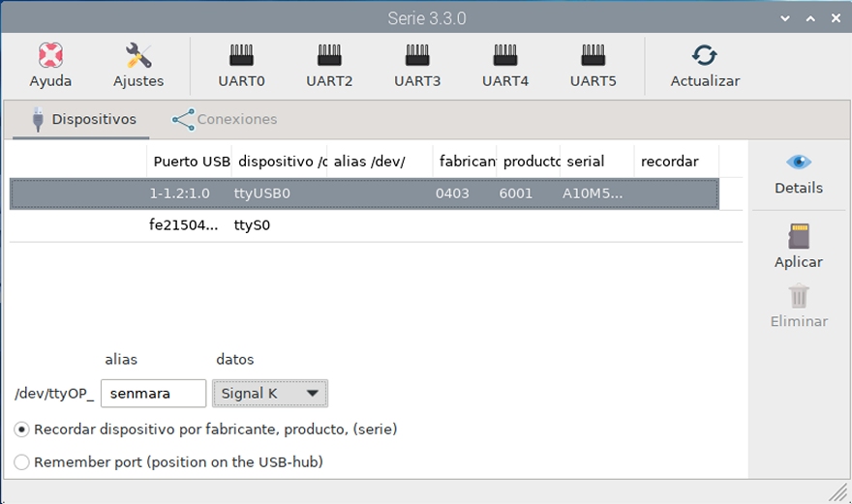Select the UART2 port icon
Image resolution: width=852 pixels, height=504 pixels.
coord(329,55)
